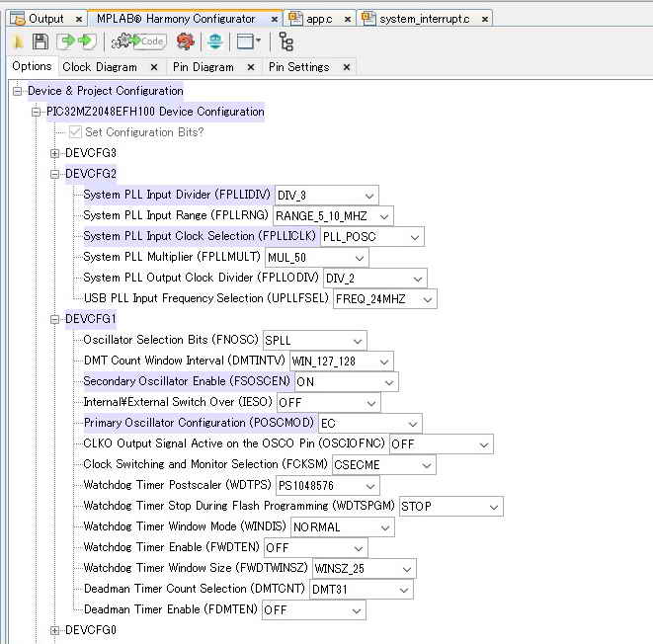
Task: Open the IESO dropdown showing OFF
Action: click(x=328, y=403)
